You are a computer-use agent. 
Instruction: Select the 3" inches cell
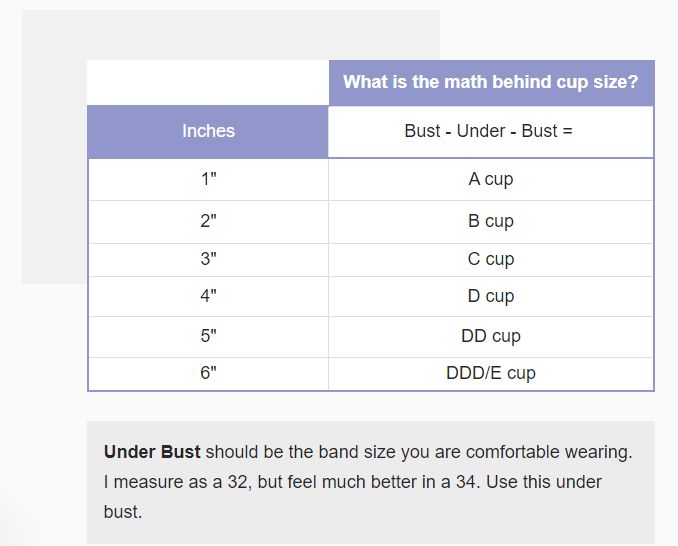pos(208,260)
